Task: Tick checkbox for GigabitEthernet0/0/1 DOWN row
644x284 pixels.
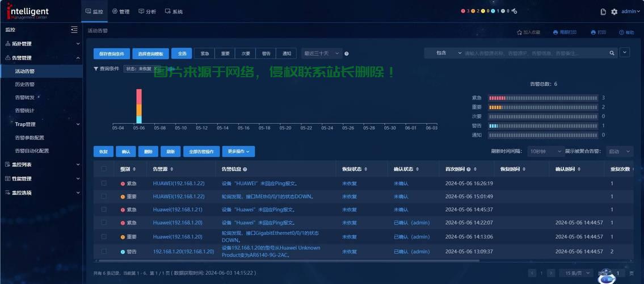Action: click(104, 237)
